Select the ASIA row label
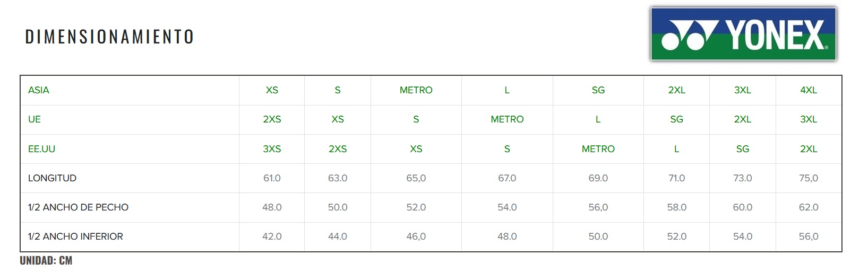Screen dimensions: 868x272 39,90
